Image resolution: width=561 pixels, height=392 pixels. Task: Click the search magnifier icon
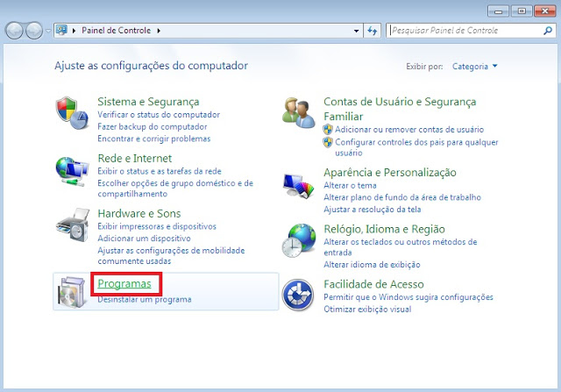pyautogui.click(x=547, y=31)
